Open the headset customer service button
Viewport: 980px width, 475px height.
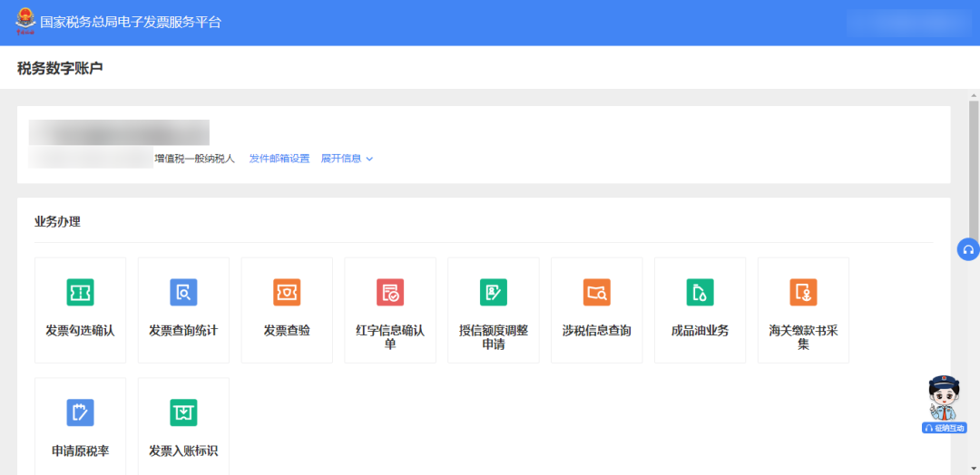[x=968, y=249]
